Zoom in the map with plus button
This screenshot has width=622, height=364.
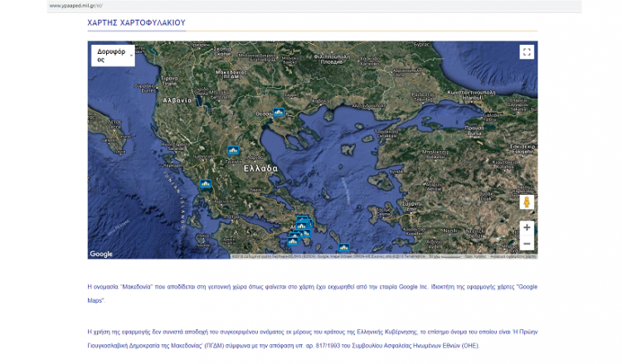tap(527, 227)
